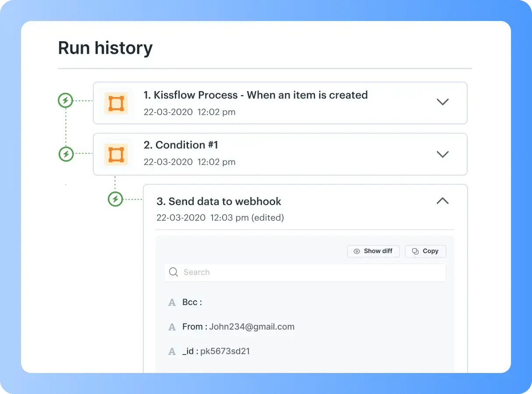Collapse the Send data to webhook step

pyautogui.click(x=443, y=201)
